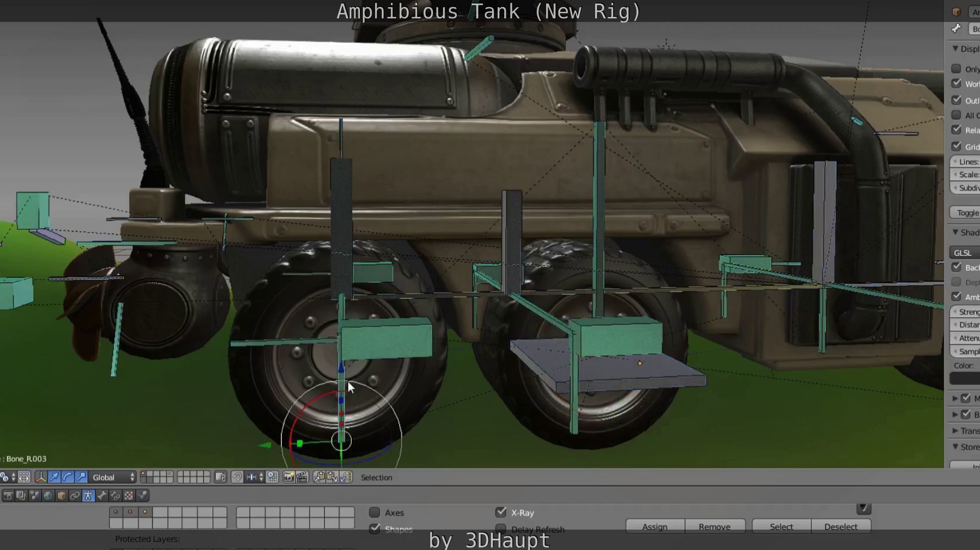Open the Global orientation dropdown

113,478
